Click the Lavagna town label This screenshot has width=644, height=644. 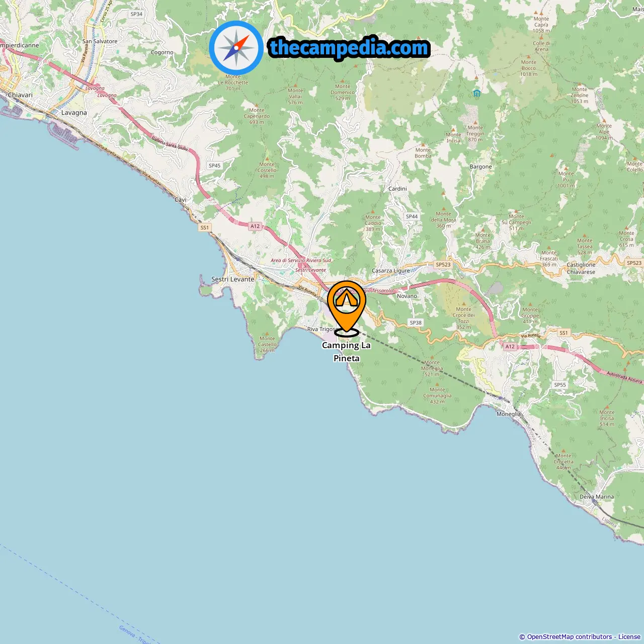tap(74, 113)
